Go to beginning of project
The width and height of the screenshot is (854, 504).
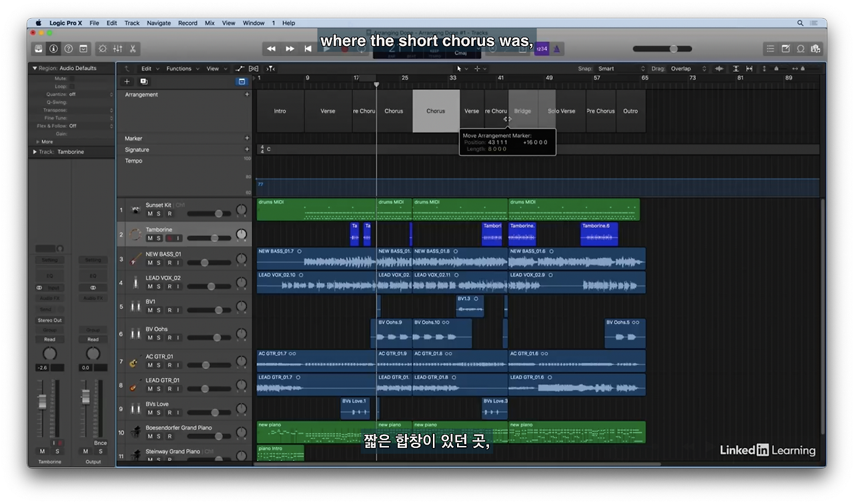(x=308, y=49)
